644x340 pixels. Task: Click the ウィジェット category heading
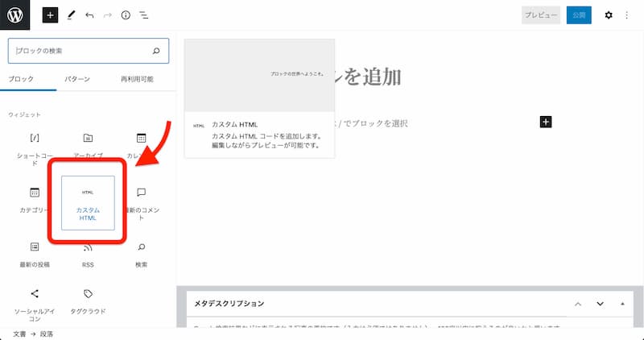coord(25,114)
